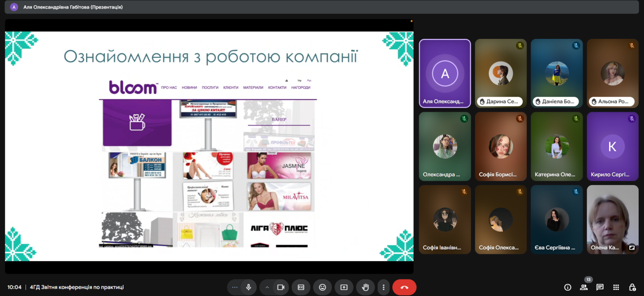Click the БАЛКОН billboard image

tap(137, 165)
